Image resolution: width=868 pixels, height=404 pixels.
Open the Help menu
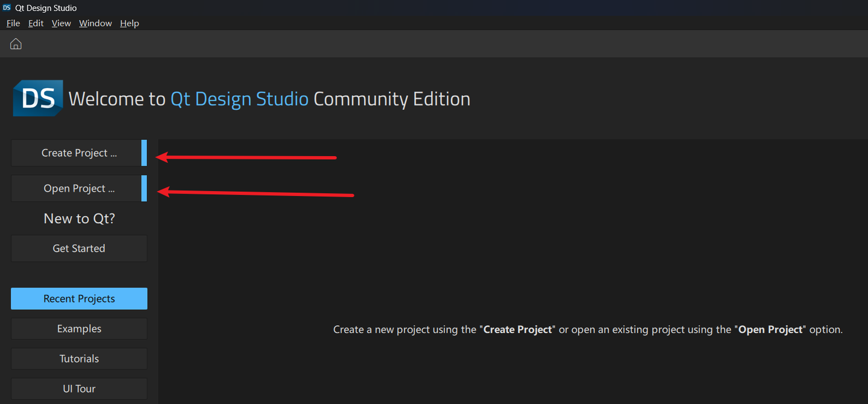tap(130, 24)
